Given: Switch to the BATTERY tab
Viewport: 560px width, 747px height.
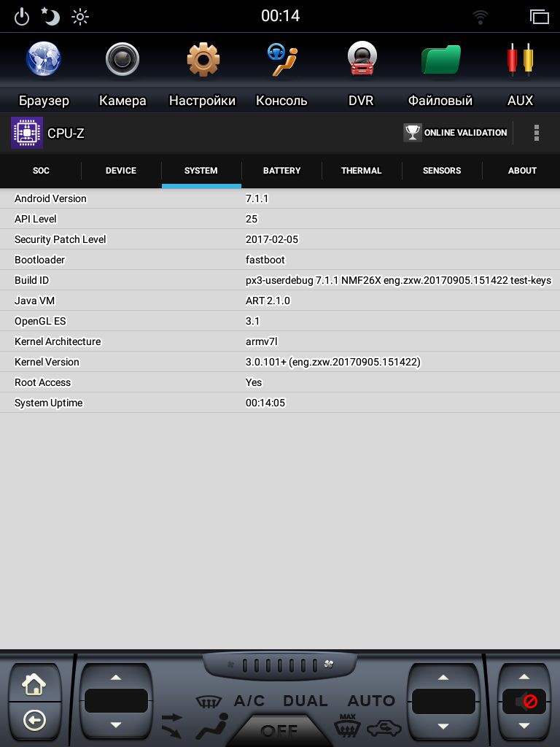Looking at the screenshot, I should click(282, 171).
